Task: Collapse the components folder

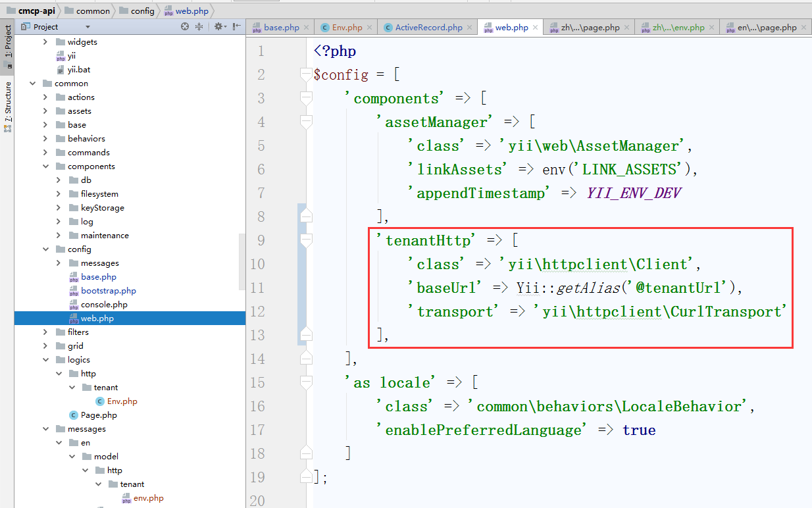Action: pos(45,166)
